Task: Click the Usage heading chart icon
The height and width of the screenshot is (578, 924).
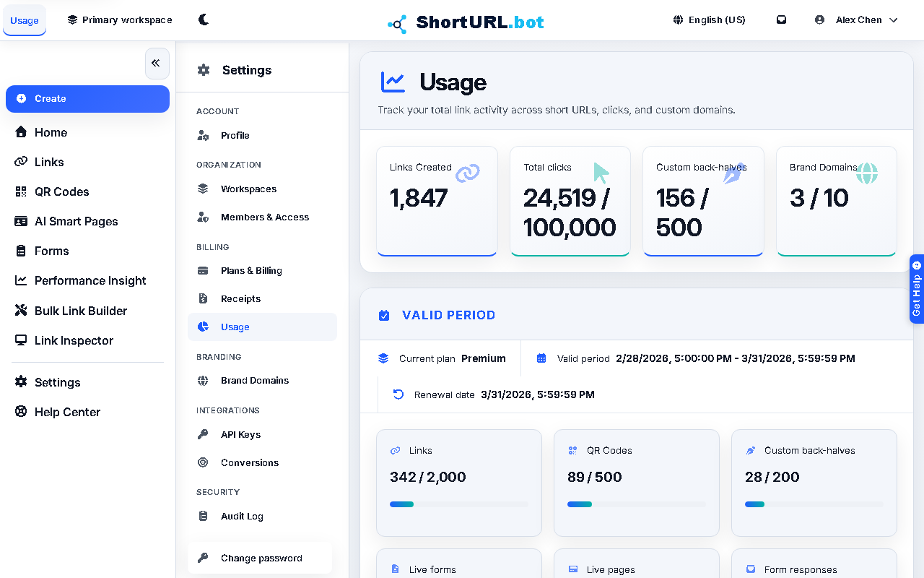Action: pos(393,82)
